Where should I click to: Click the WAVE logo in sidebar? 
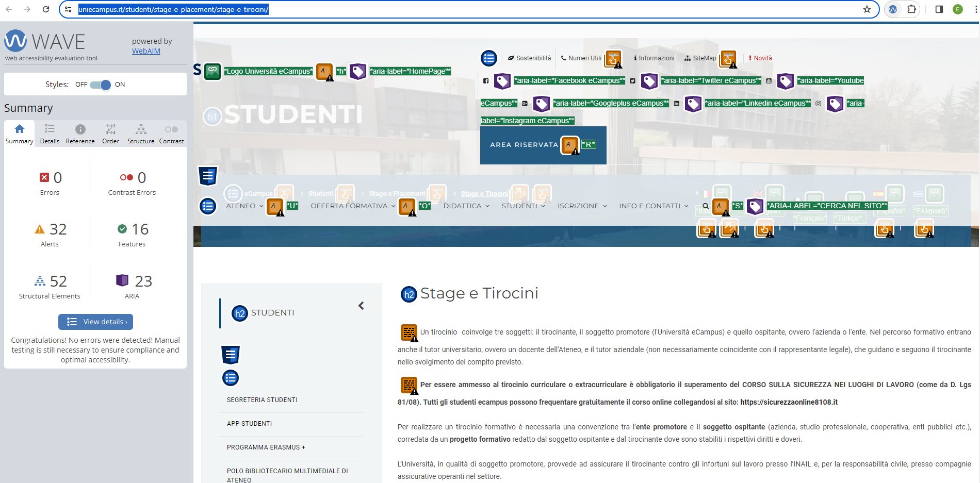[x=45, y=42]
